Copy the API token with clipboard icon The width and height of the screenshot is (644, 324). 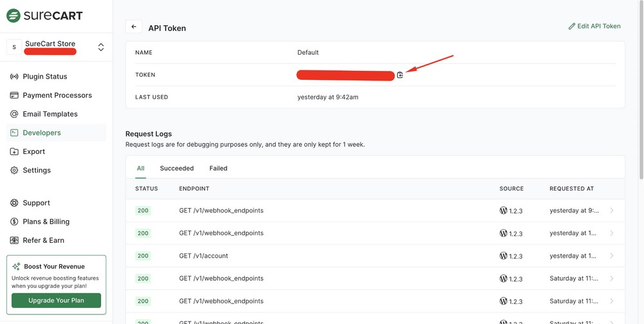pos(400,75)
